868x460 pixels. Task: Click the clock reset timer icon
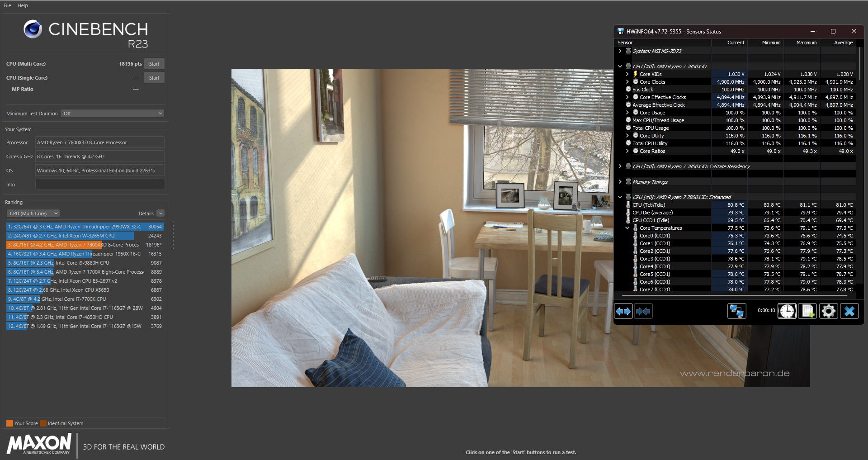(787, 311)
